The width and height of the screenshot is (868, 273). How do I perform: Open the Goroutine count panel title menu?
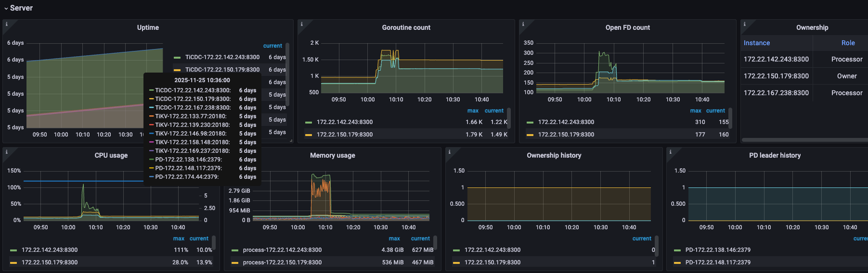tap(406, 28)
